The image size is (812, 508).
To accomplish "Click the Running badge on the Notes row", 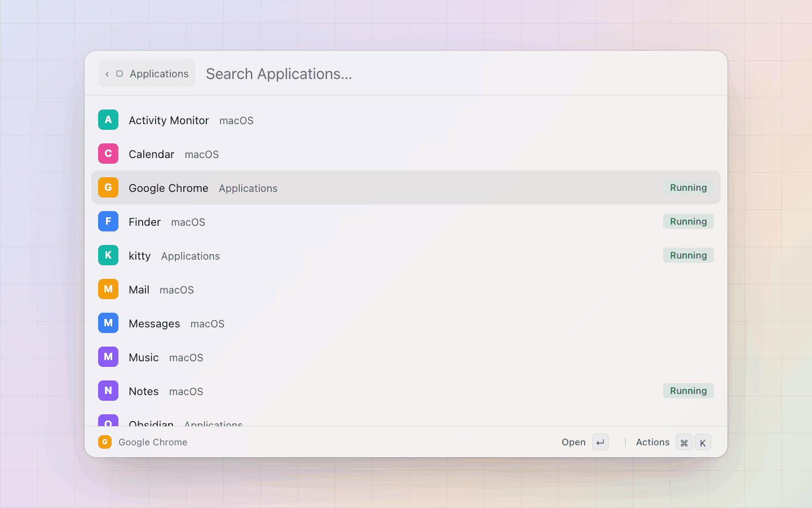I will (689, 391).
